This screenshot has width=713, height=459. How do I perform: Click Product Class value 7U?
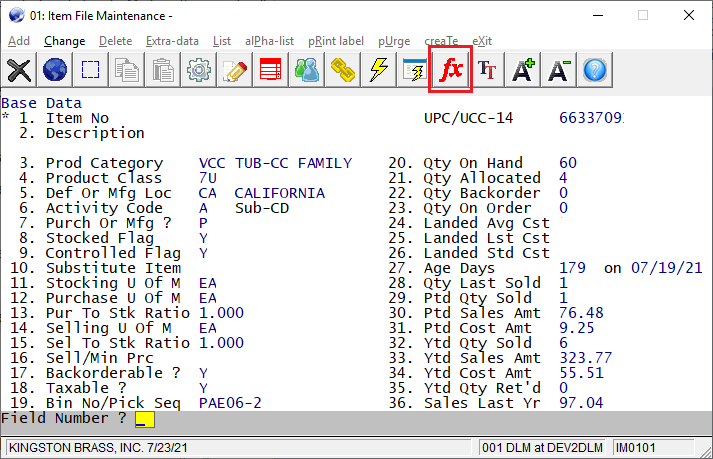point(207,178)
